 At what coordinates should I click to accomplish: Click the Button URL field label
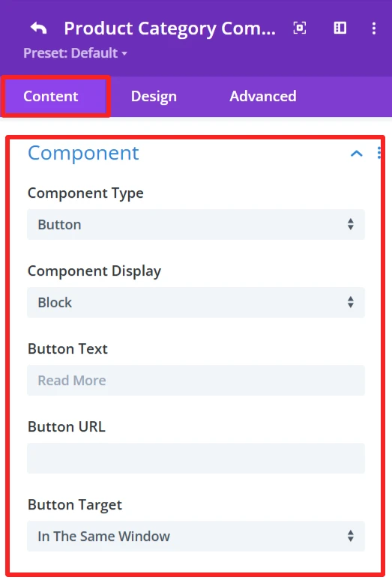tap(67, 427)
